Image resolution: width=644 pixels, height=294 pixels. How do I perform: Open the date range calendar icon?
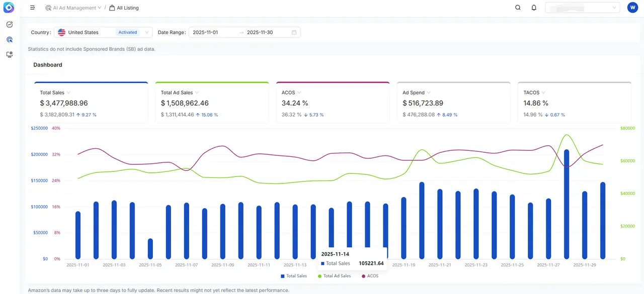coord(294,32)
